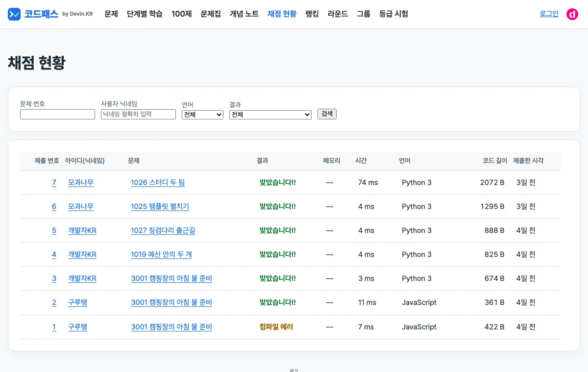This screenshot has height=372, width=588.
Task: Open submission number 3
Action: click(x=54, y=279)
